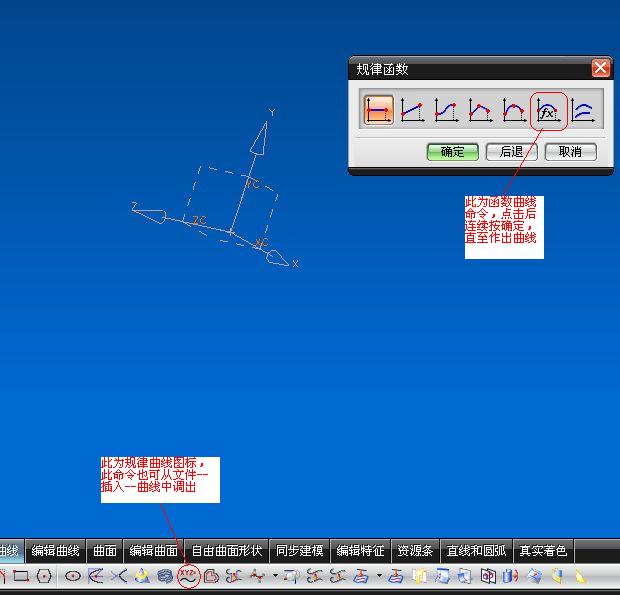Click the 取消 cancel button
620x595 pixels.
pyautogui.click(x=571, y=152)
